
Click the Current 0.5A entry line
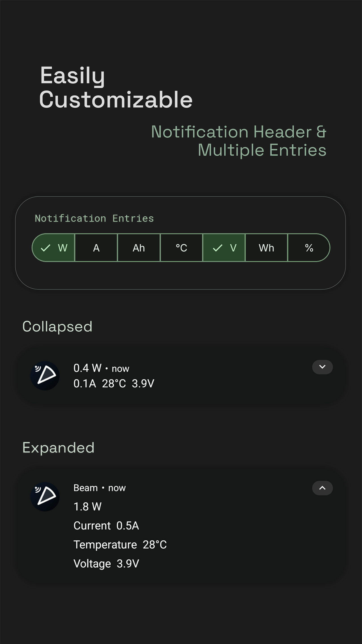(106, 526)
